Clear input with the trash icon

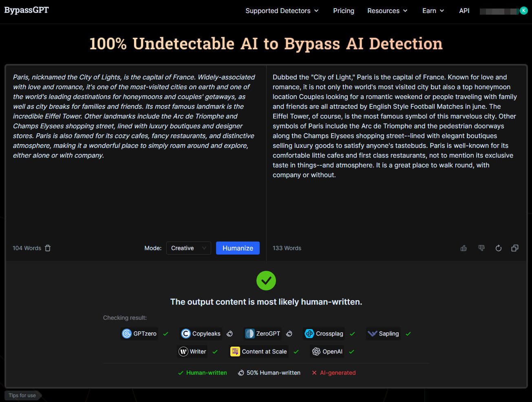tap(48, 248)
